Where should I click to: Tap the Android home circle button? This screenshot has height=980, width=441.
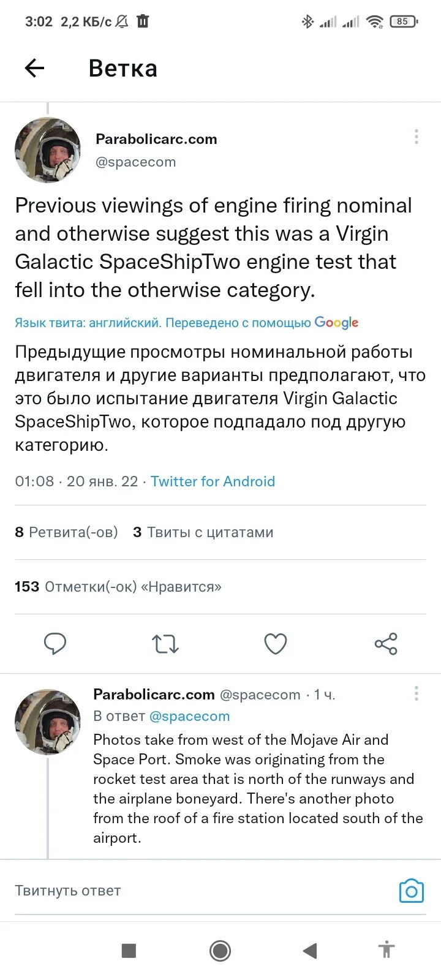click(x=220, y=951)
